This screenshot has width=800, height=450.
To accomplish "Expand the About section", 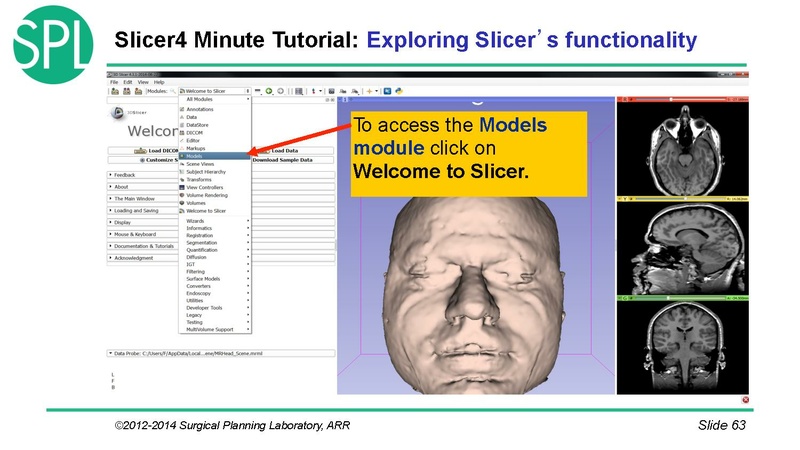I will [x=143, y=187].
